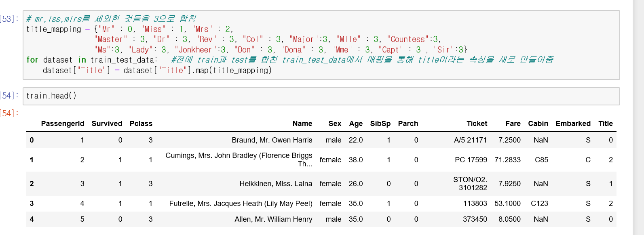Image resolution: width=644 pixels, height=235 pixels.
Task: Click ticket value 'A/5 21171'
Action: point(471,140)
